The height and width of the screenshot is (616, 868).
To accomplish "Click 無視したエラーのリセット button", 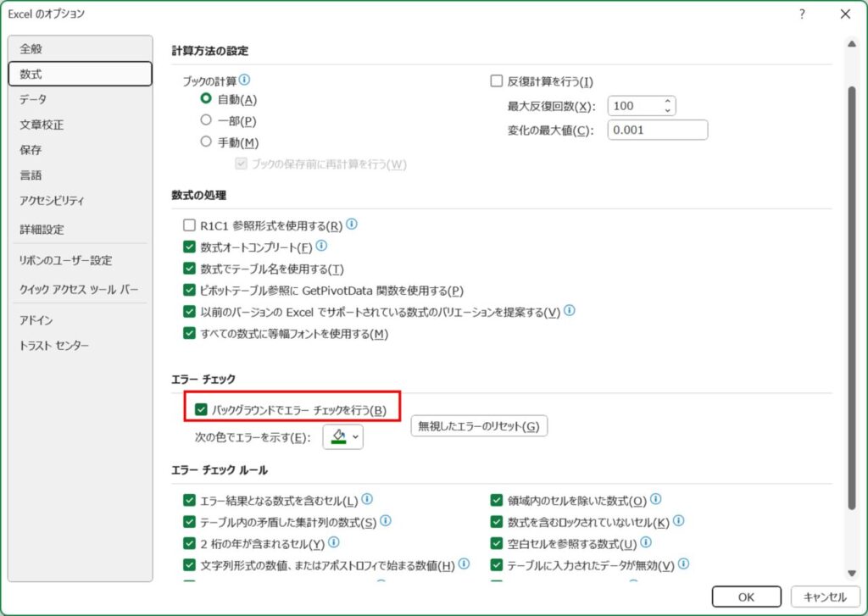I will click(479, 426).
